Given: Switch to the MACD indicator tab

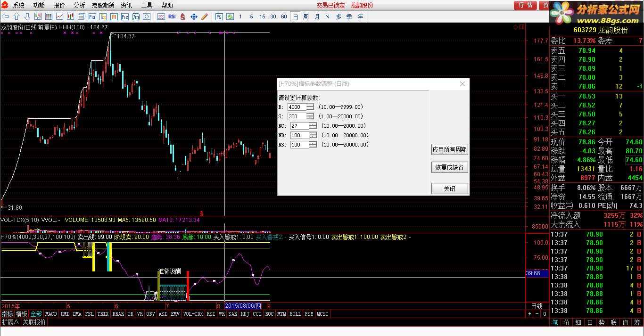Looking at the screenshot, I should point(51,314).
